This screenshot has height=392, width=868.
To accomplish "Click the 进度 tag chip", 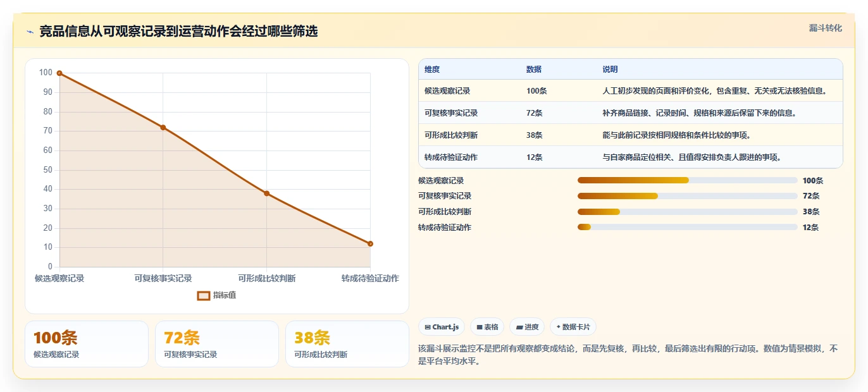I will [527, 327].
